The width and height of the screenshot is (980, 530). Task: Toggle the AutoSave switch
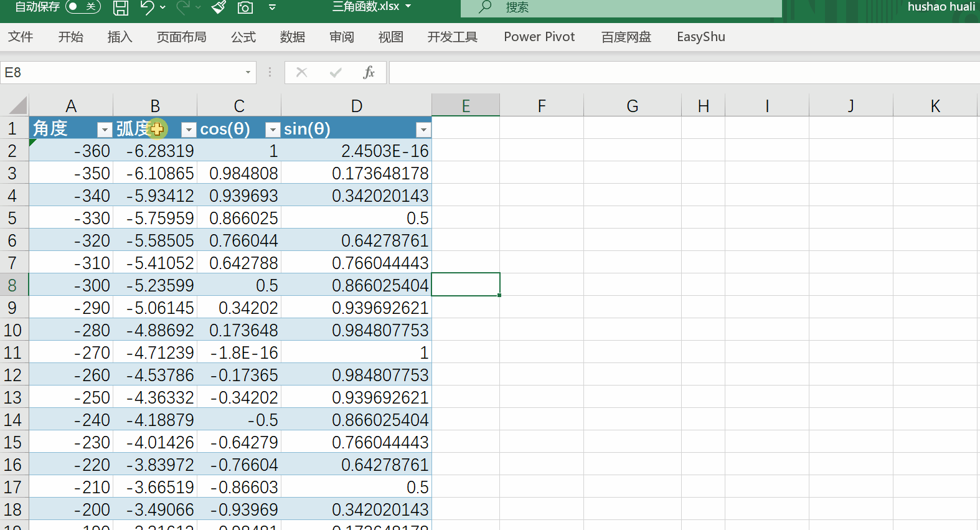click(83, 7)
